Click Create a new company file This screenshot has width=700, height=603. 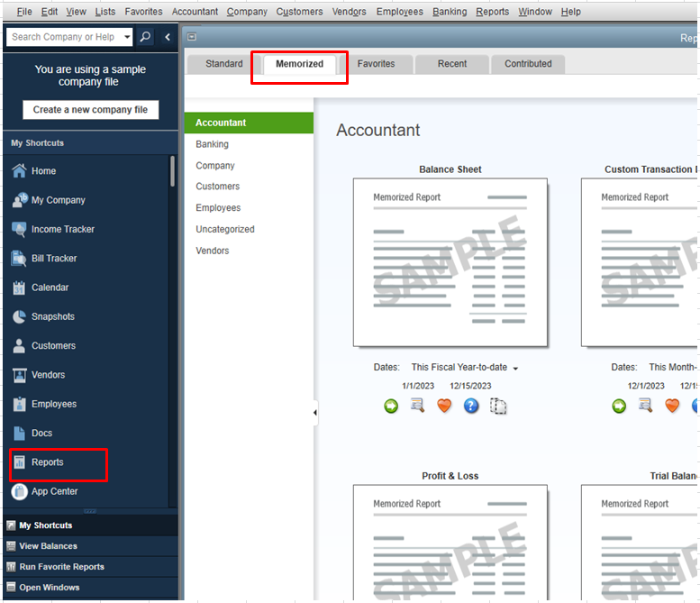click(x=90, y=110)
